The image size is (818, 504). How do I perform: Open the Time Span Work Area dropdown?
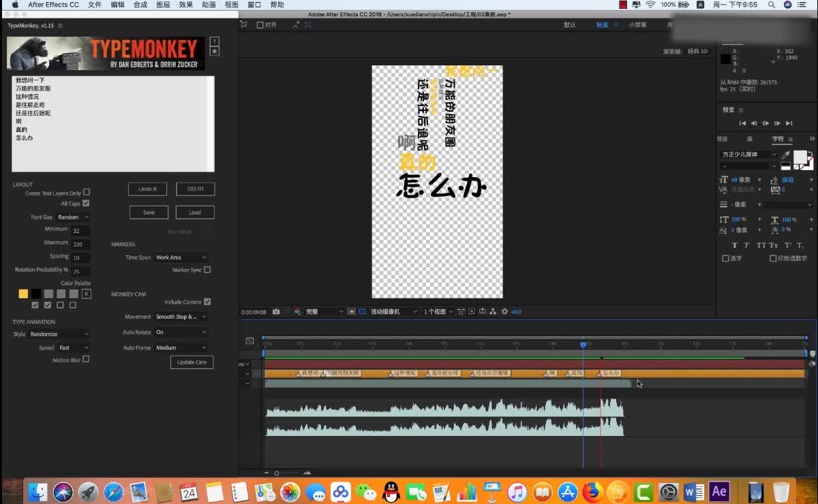tap(179, 257)
